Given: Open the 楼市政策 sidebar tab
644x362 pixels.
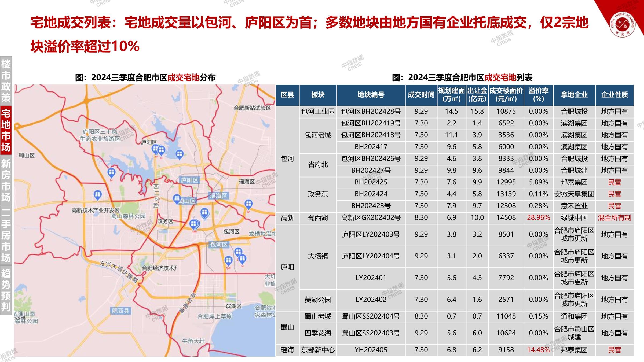Looking at the screenshot, I should [x=6, y=81].
